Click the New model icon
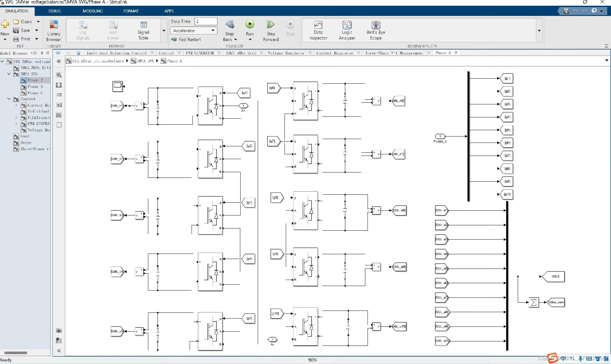Image resolution: width=611 pixels, height=364 pixels. [x=5, y=24]
